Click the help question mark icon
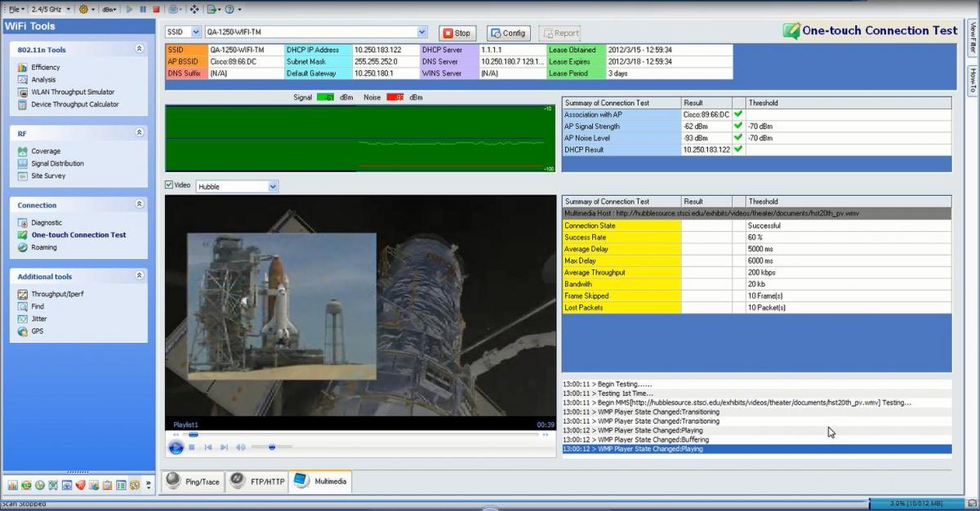The image size is (980, 511). (x=228, y=9)
